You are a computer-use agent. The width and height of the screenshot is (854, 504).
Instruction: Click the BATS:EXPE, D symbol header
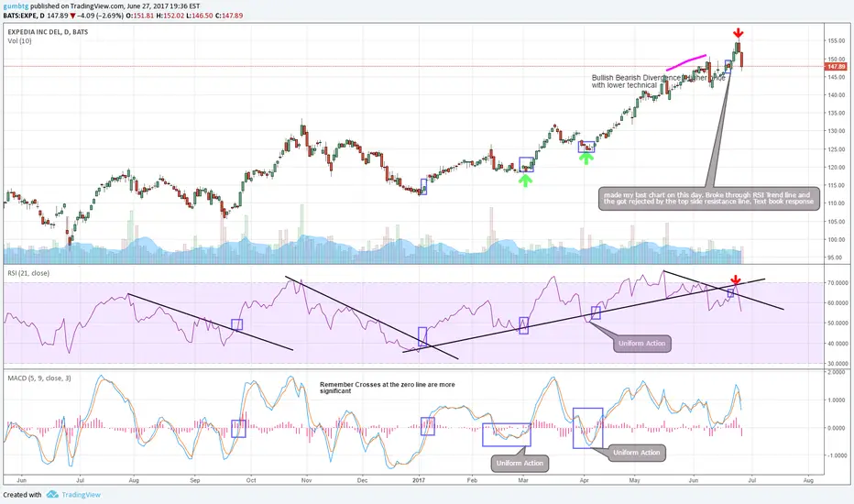[24, 16]
